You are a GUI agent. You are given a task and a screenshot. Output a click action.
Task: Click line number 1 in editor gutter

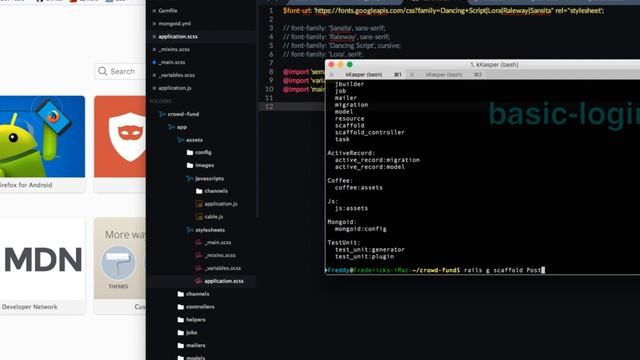(x=271, y=11)
